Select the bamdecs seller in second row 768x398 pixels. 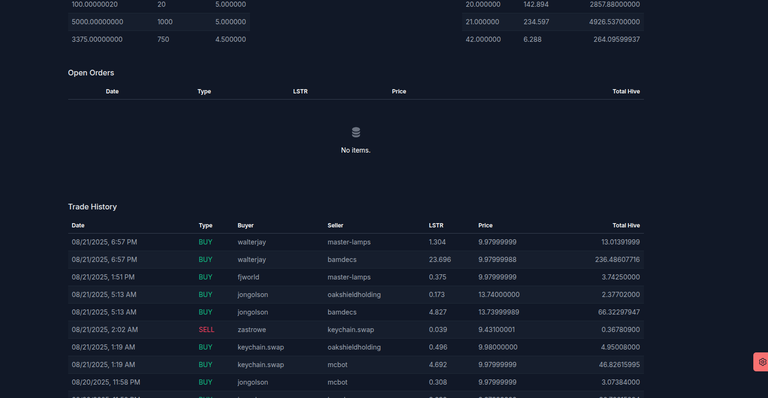click(x=342, y=260)
